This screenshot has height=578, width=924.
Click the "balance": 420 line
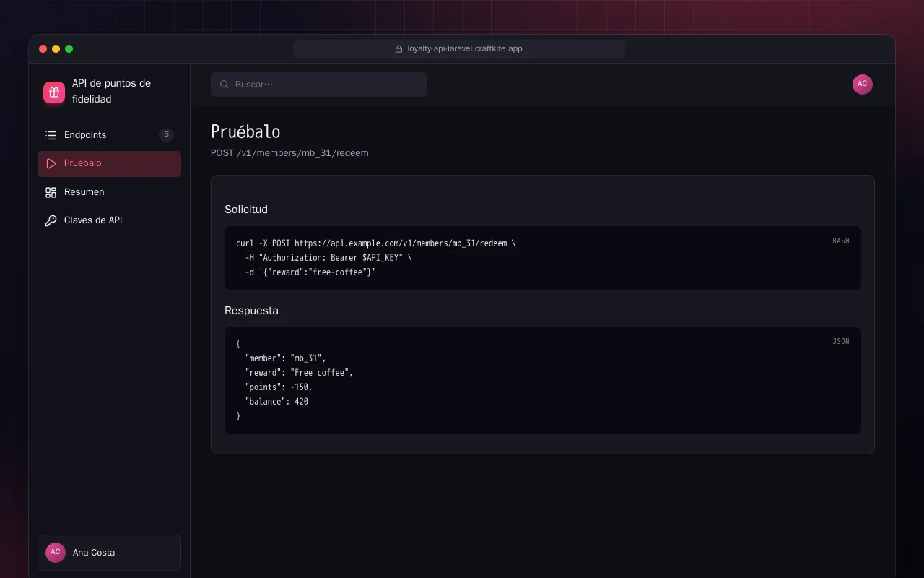pyautogui.click(x=276, y=402)
